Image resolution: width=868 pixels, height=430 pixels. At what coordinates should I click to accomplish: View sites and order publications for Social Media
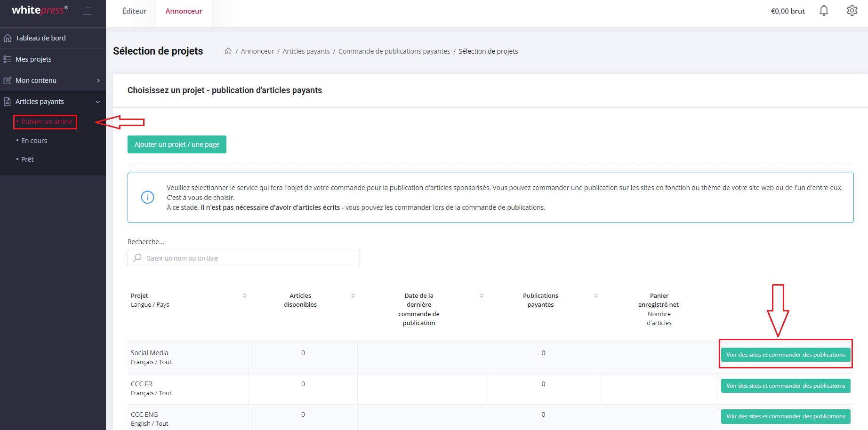tap(786, 355)
